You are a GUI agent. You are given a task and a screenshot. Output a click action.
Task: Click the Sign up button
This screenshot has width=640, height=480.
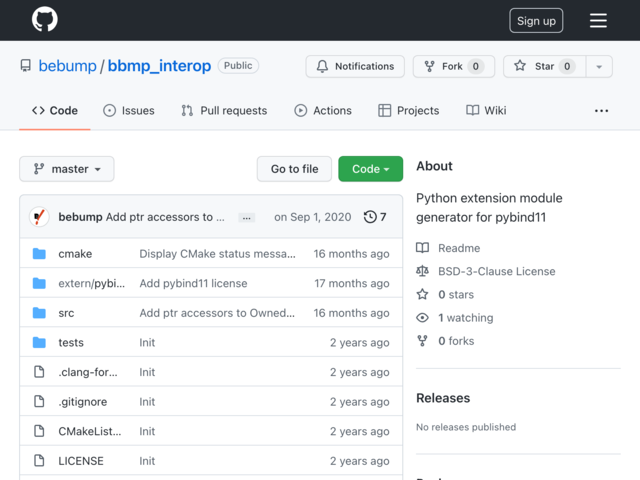(536, 20)
